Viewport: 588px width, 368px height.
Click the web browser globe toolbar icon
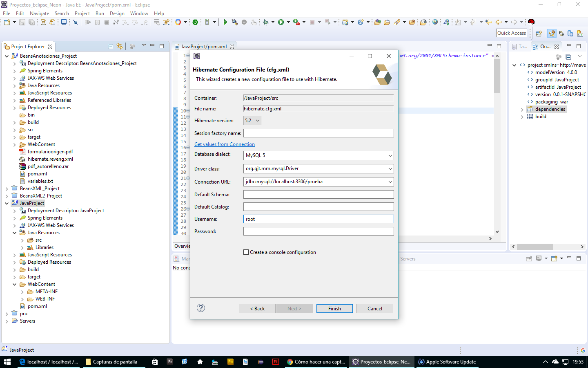[435, 22]
